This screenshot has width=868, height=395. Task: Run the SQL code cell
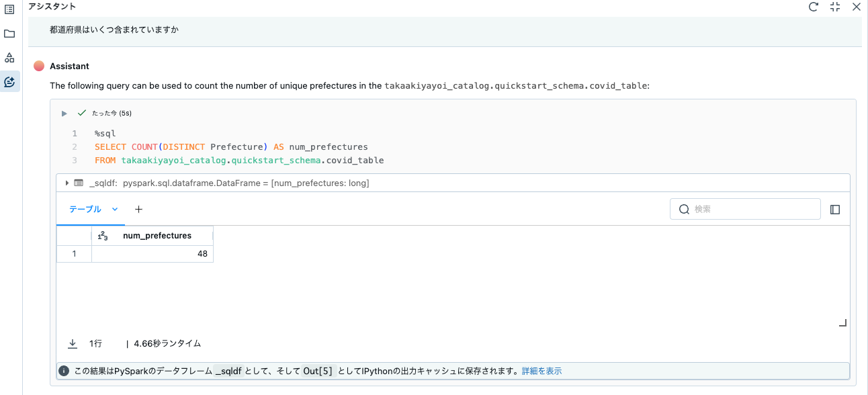click(64, 114)
